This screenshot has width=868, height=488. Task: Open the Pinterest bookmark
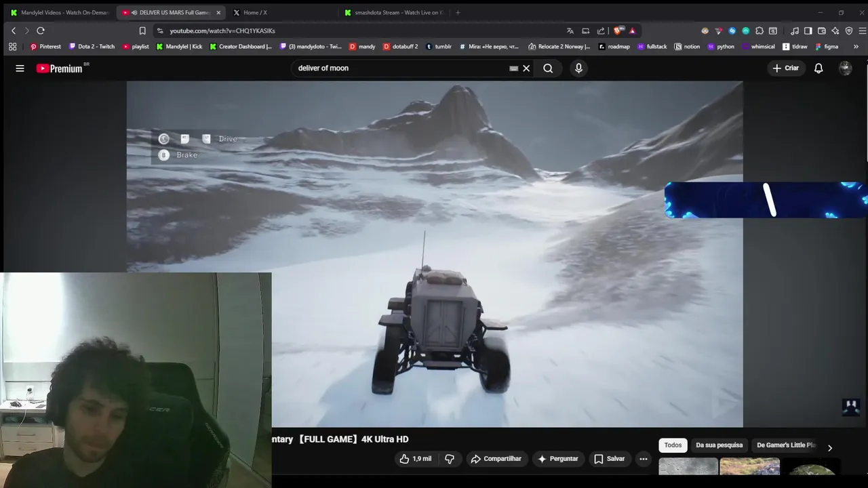[x=45, y=47]
